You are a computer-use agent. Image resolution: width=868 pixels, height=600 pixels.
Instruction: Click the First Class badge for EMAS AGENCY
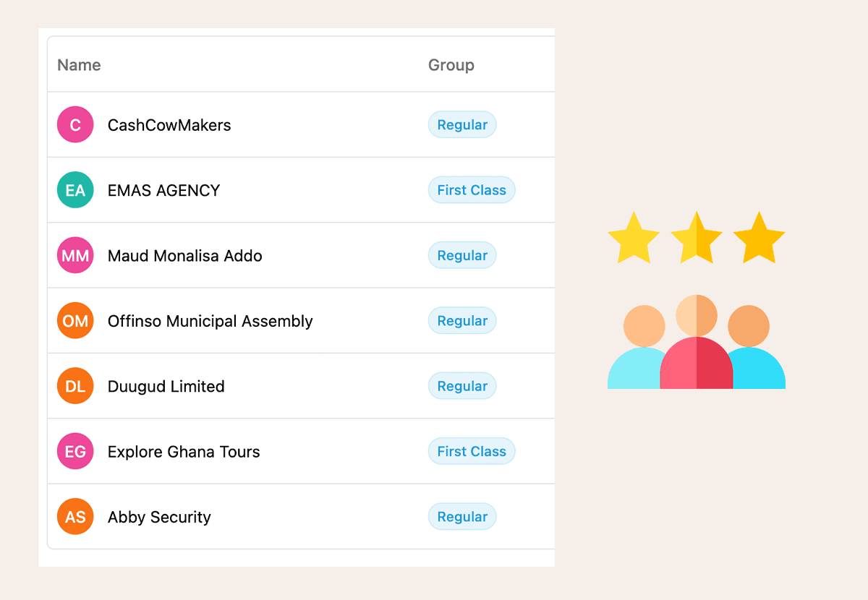[x=472, y=189]
